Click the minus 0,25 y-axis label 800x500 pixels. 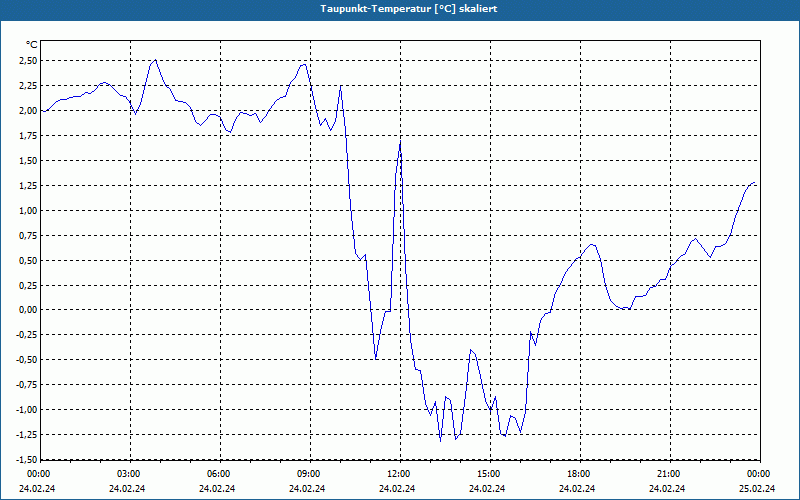click(x=27, y=335)
